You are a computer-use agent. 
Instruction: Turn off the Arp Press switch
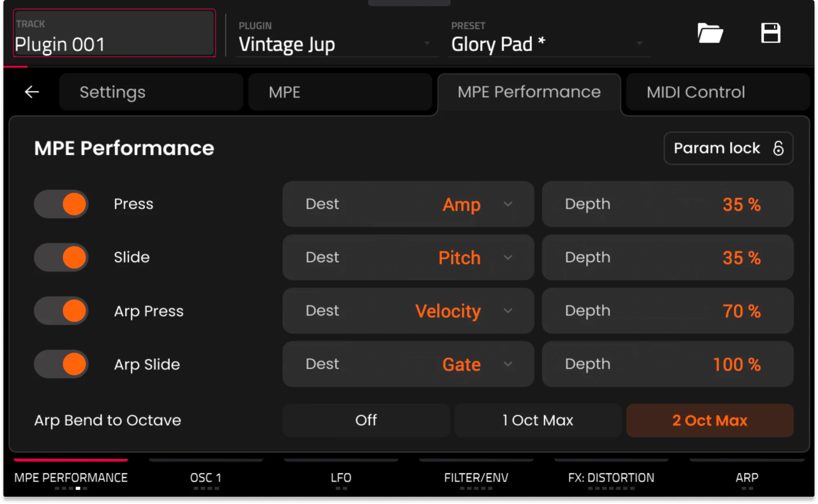coord(61,311)
